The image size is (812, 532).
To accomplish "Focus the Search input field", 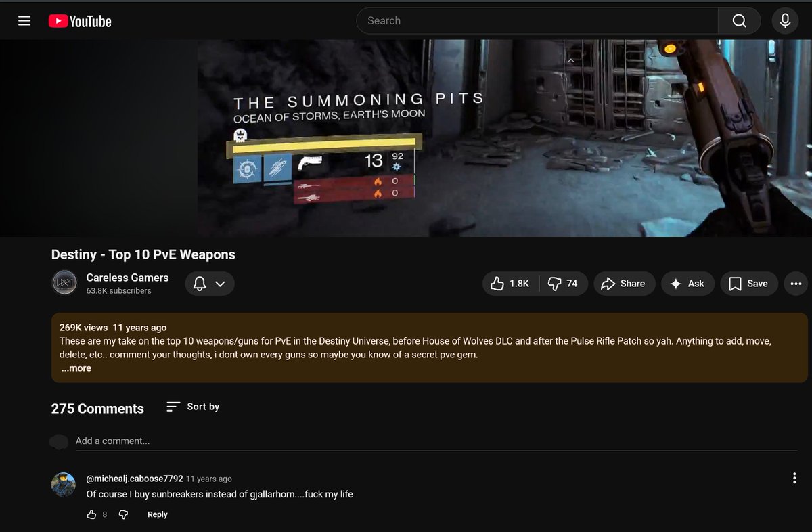I will 537,21.
